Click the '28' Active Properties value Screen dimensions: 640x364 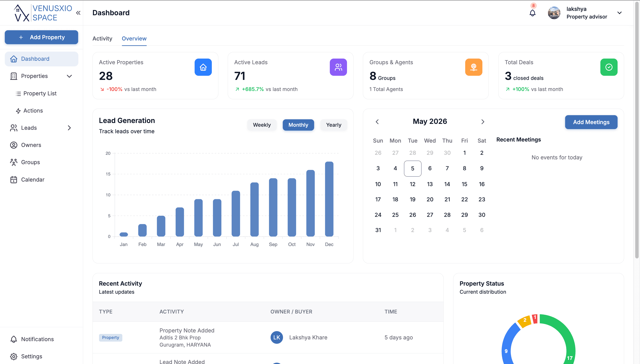[x=106, y=76]
